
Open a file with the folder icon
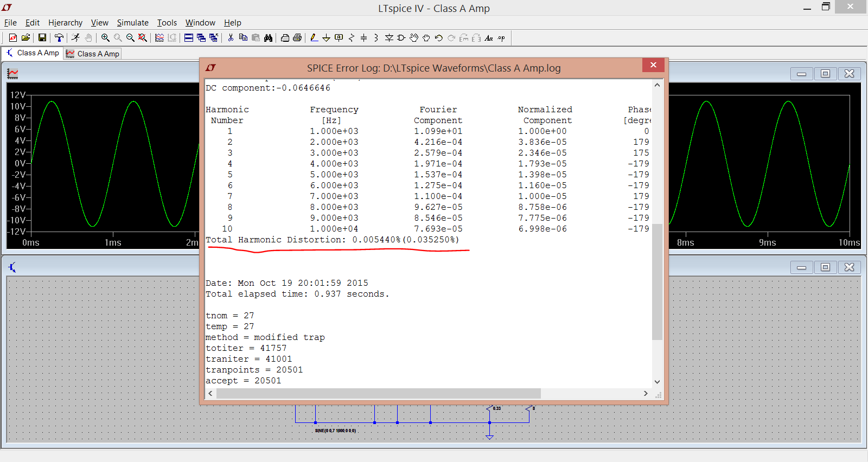point(25,37)
